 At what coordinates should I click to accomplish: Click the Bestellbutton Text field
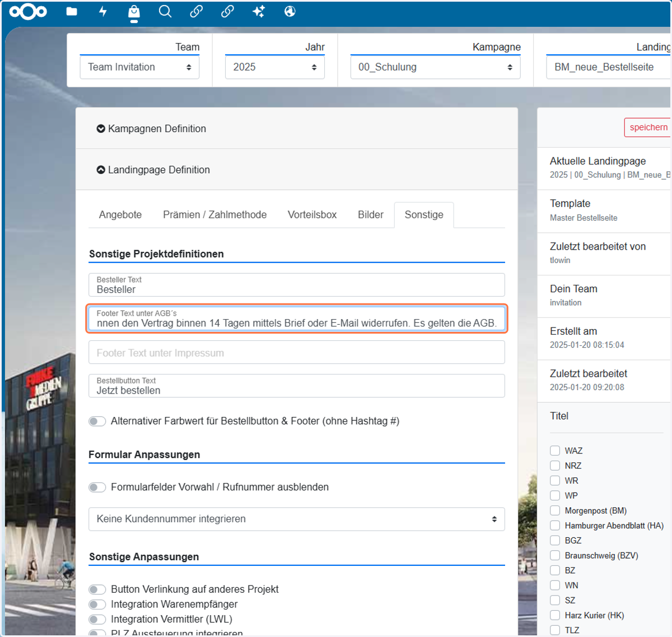click(297, 386)
